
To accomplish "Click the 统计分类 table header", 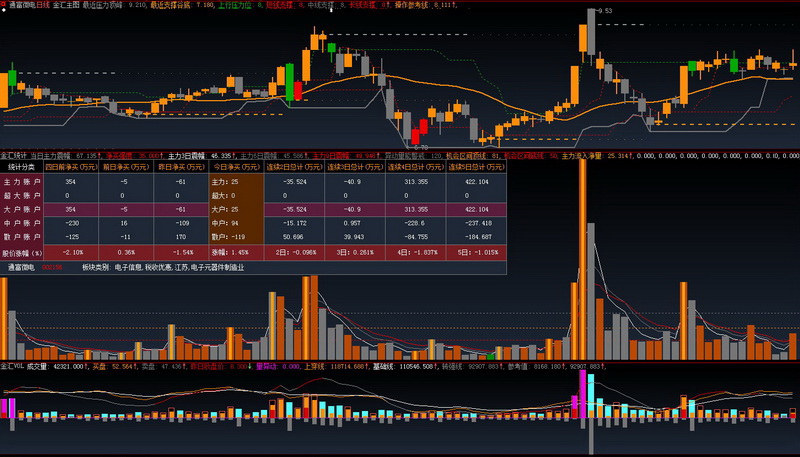I will coord(22,167).
